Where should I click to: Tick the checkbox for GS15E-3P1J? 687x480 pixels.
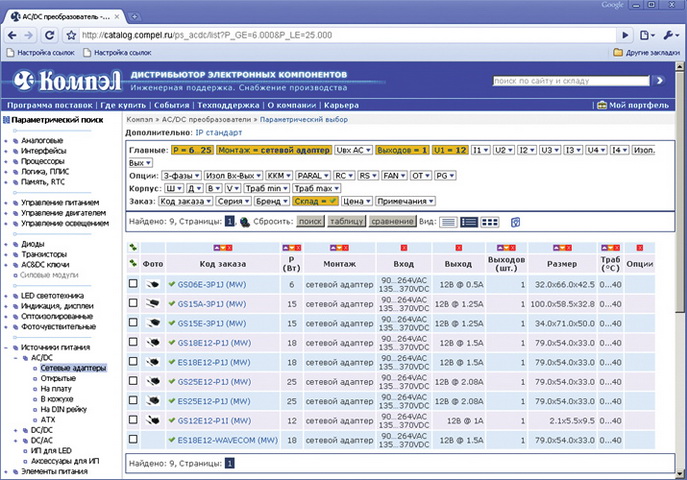click(133, 322)
